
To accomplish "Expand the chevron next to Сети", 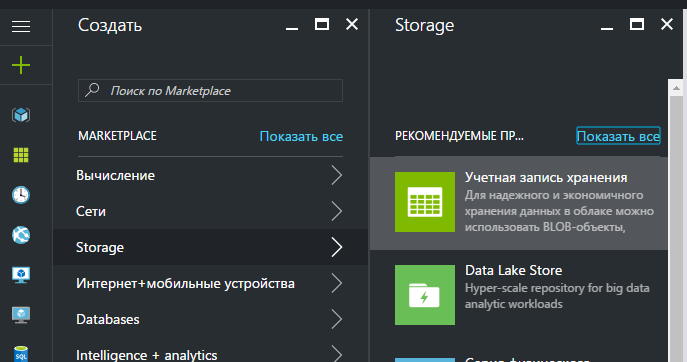I will [336, 211].
